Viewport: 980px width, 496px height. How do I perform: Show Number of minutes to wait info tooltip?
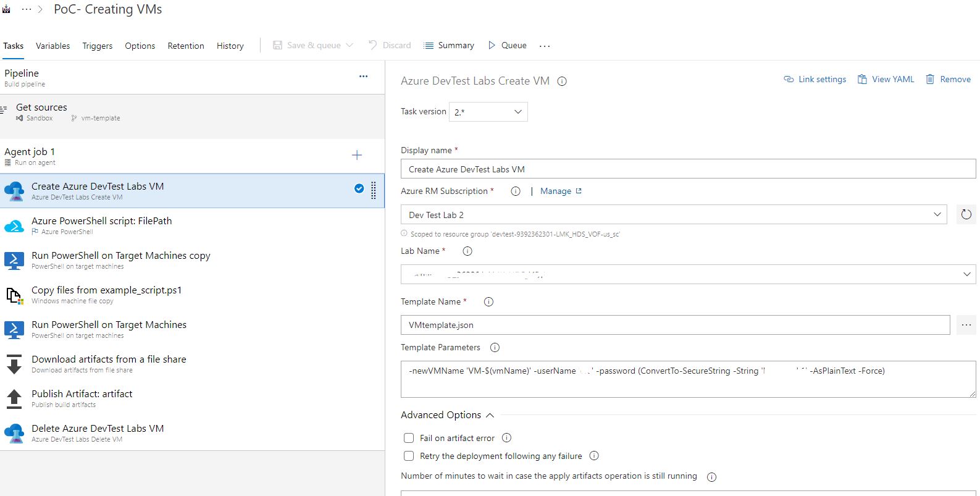pyautogui.click(x=711, y=477)
